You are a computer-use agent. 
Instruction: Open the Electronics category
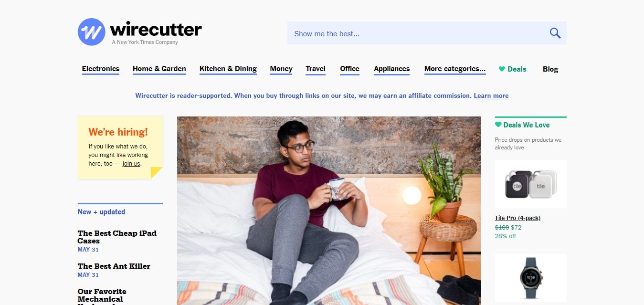(x=101, y=69)
